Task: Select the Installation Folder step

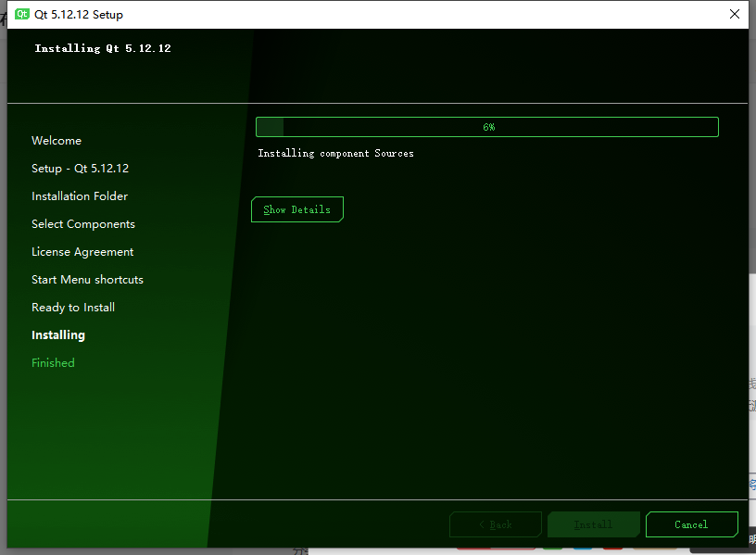Action: [80, 196]
